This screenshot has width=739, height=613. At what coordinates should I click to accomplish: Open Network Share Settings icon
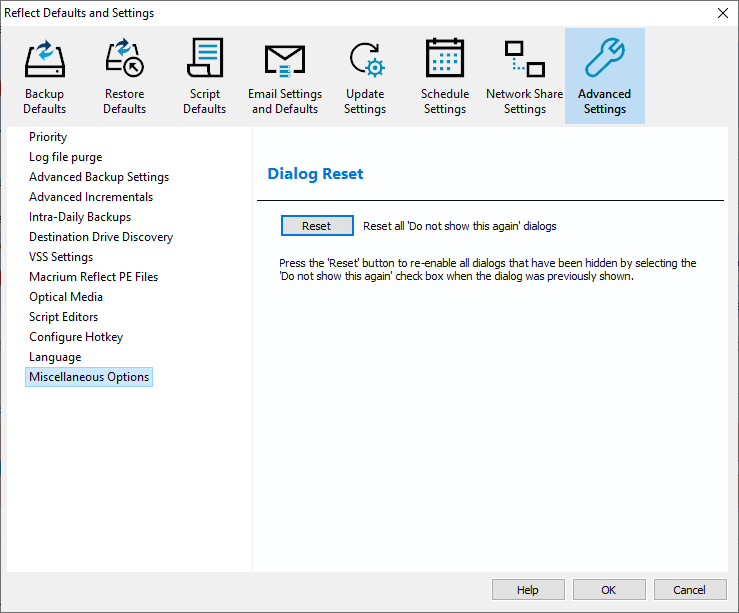click(524, 60)
